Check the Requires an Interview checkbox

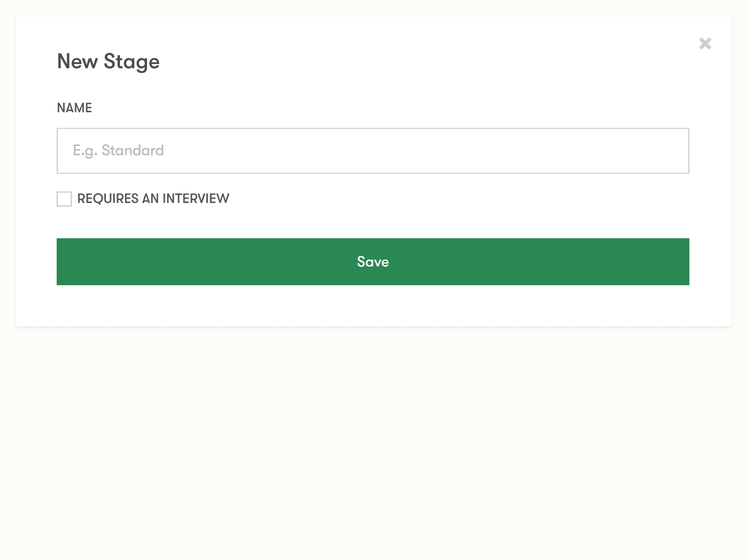[64, 199]
